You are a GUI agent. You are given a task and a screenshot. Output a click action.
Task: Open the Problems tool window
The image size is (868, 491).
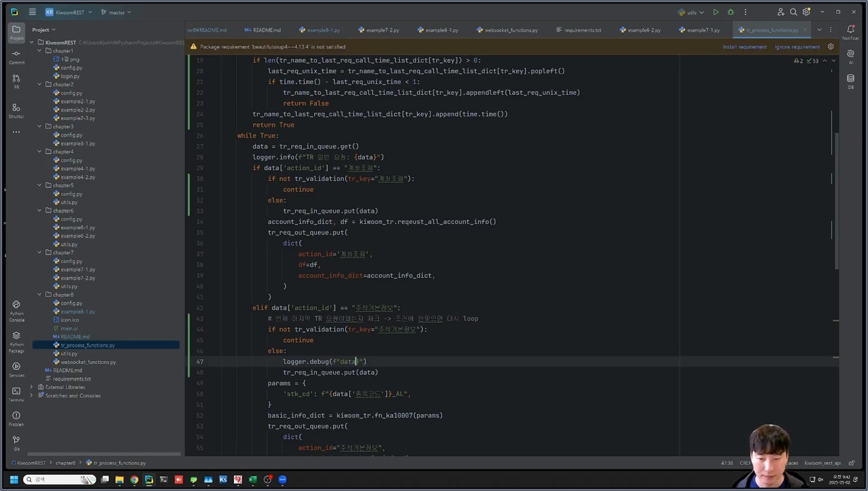click(x=16, y=419)
